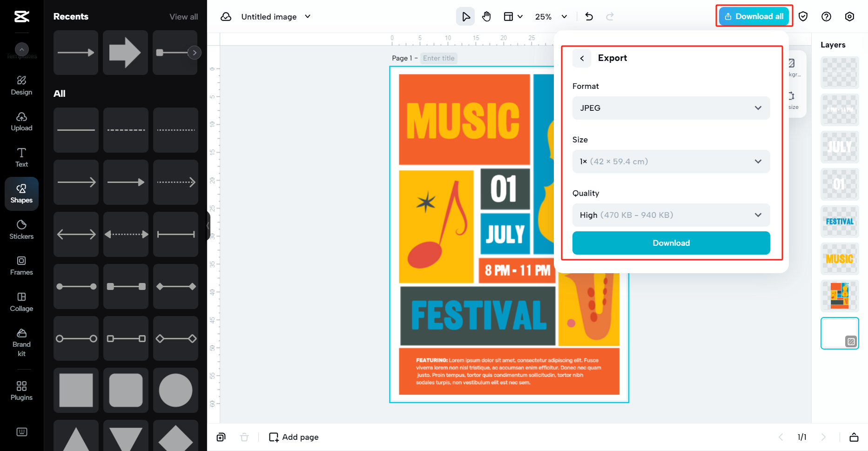Open the shield privacy icon
The width and height of the screenshot is (868, 451).
(x=803, y=17)
